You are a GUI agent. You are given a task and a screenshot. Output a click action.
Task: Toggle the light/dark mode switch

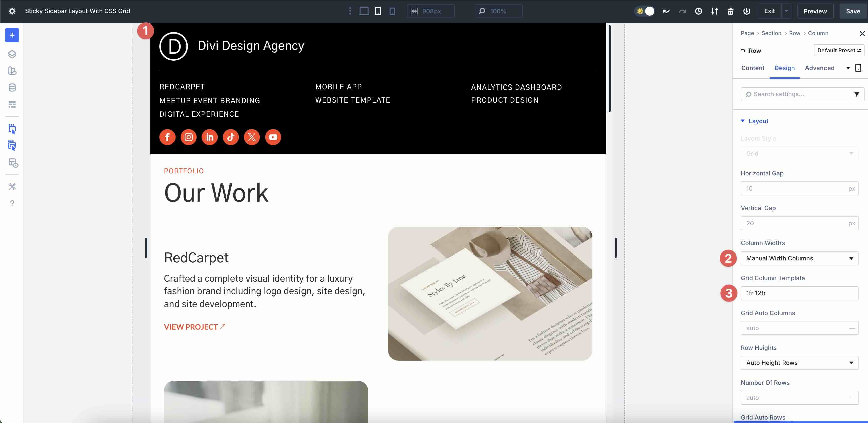(645, 11)
